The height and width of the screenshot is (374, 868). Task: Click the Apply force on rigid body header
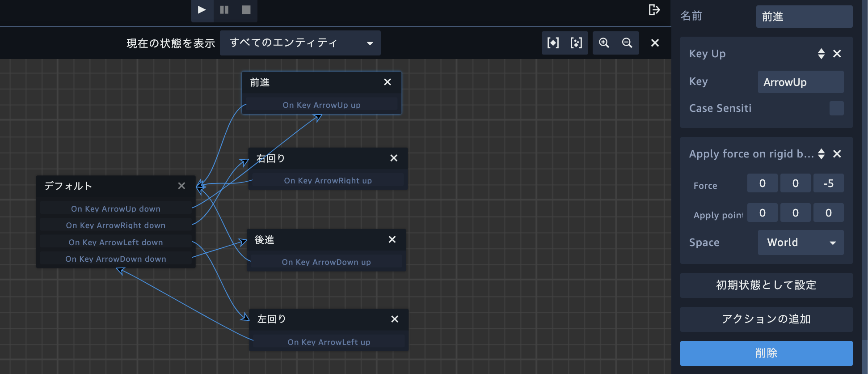pos(751,154)
